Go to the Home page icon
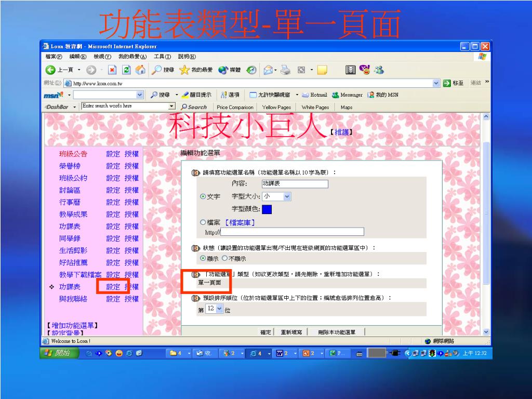This screenshot has height=399, width=532. tap(140, 70)
